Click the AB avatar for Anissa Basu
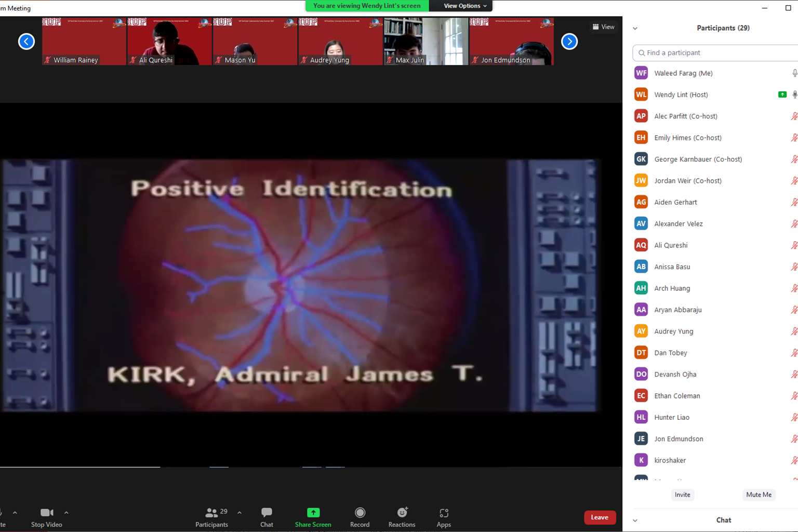The height and width of the screenshot is (532, 798). (x=641, y=267)
